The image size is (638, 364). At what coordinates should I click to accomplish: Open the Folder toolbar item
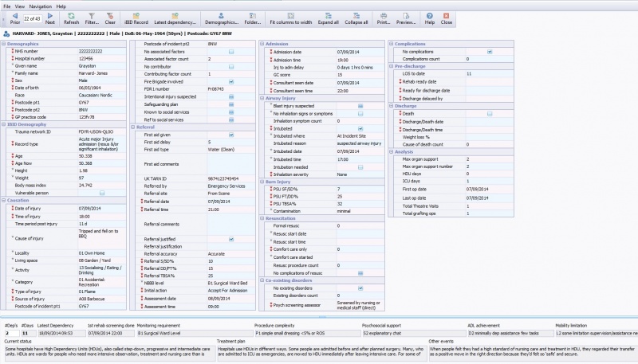pos(252,18)
